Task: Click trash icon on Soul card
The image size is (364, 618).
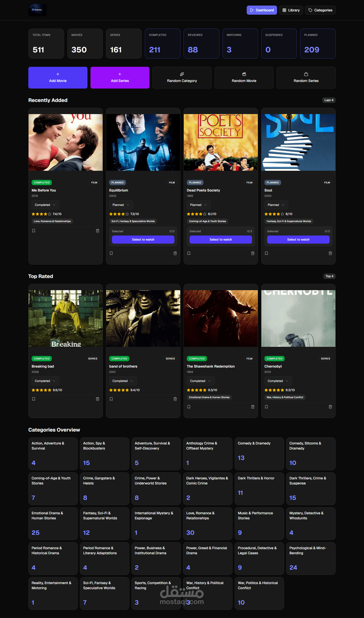Action: tap(330, 253)
